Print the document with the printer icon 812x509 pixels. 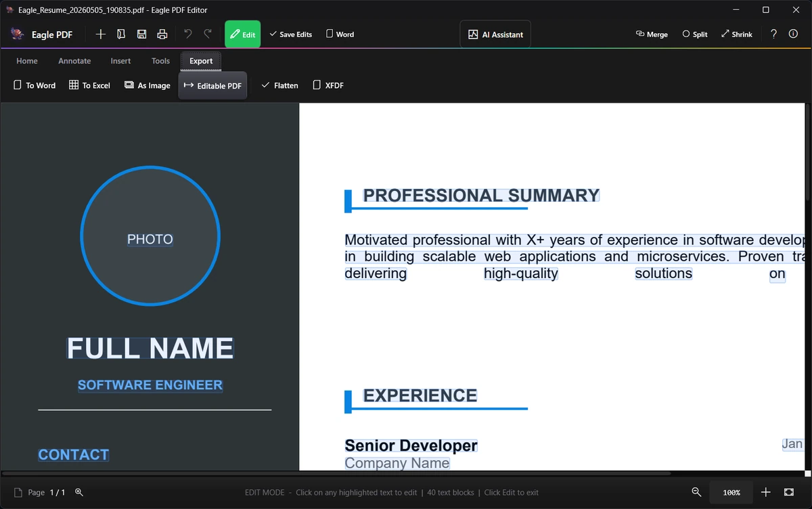pos(162,34)
